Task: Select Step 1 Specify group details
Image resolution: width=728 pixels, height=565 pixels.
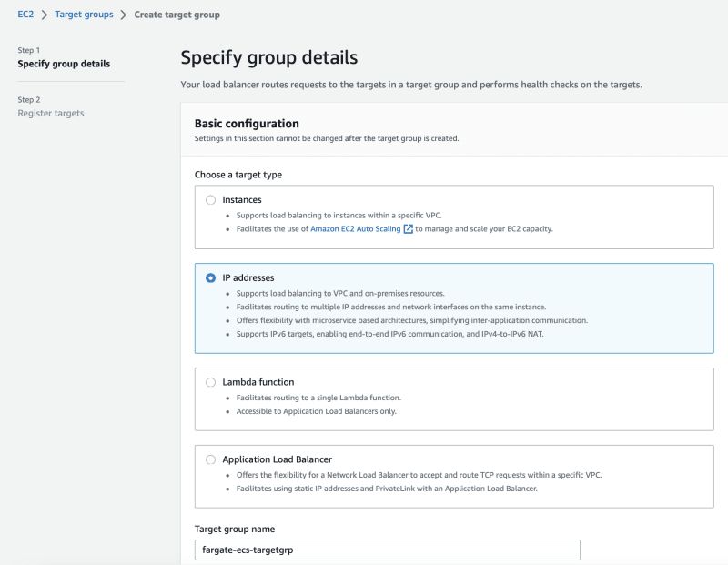Action: 64,64
